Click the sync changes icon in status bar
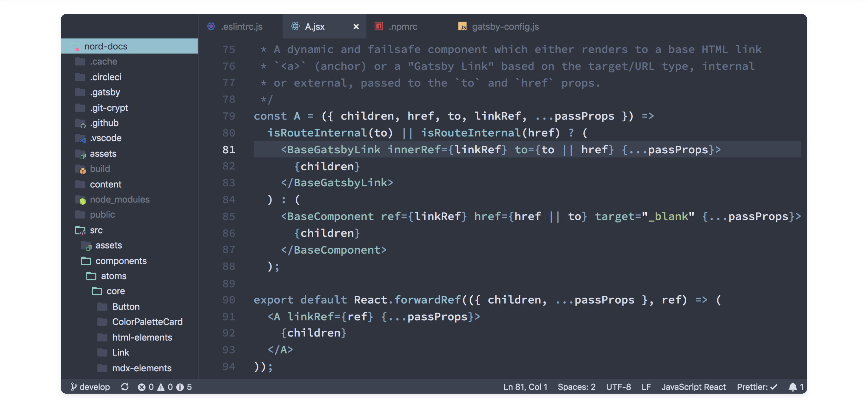 coord(125,387)
